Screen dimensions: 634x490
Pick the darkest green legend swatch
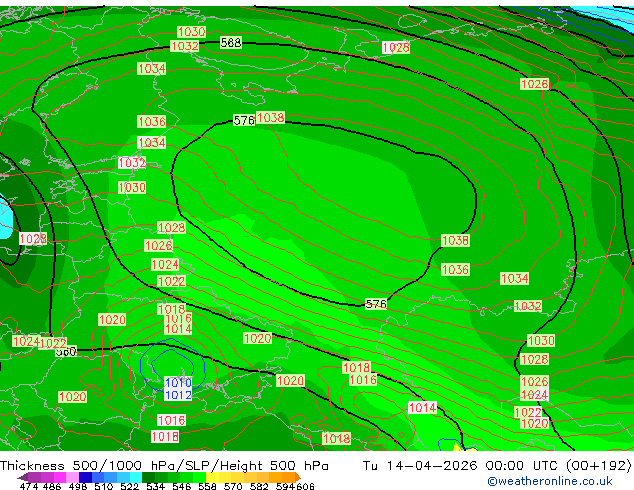pos(148,477)
